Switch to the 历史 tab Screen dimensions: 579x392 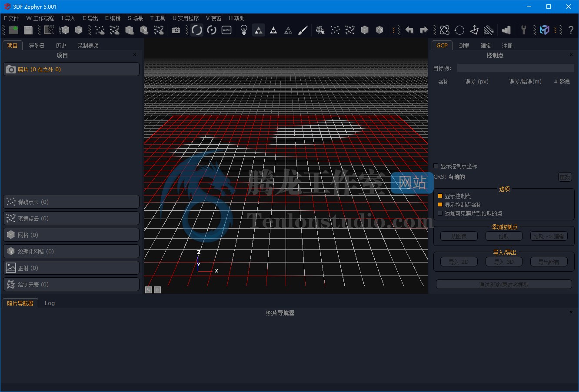61,46
